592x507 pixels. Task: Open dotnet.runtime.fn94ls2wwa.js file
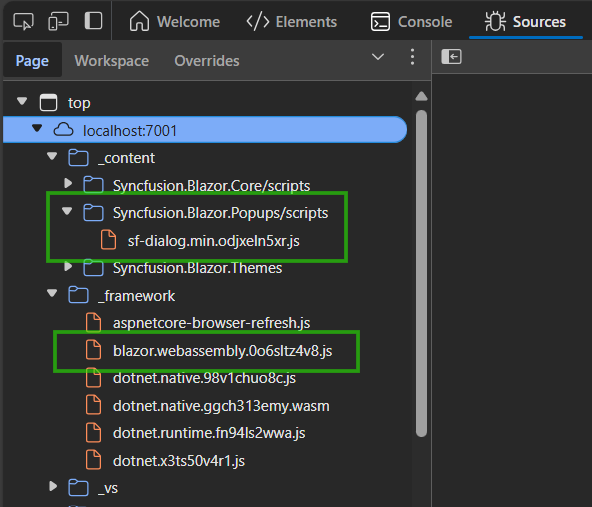click(x=209, y=433)
